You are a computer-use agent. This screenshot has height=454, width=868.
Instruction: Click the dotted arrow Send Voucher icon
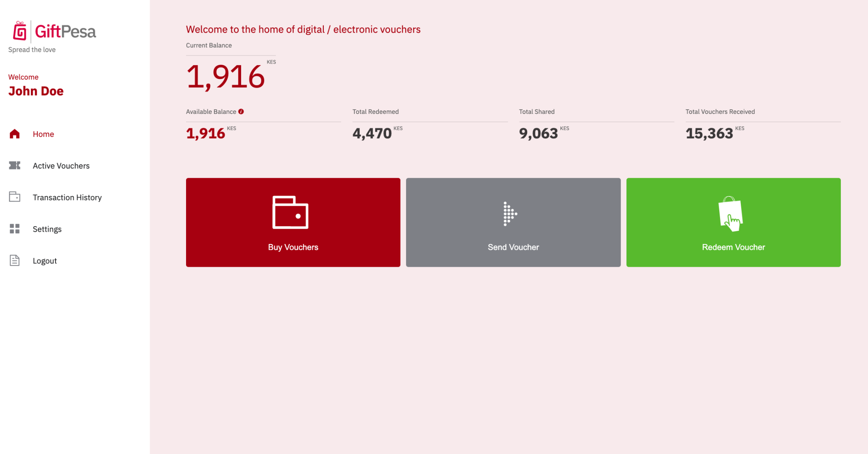(510, 214)
